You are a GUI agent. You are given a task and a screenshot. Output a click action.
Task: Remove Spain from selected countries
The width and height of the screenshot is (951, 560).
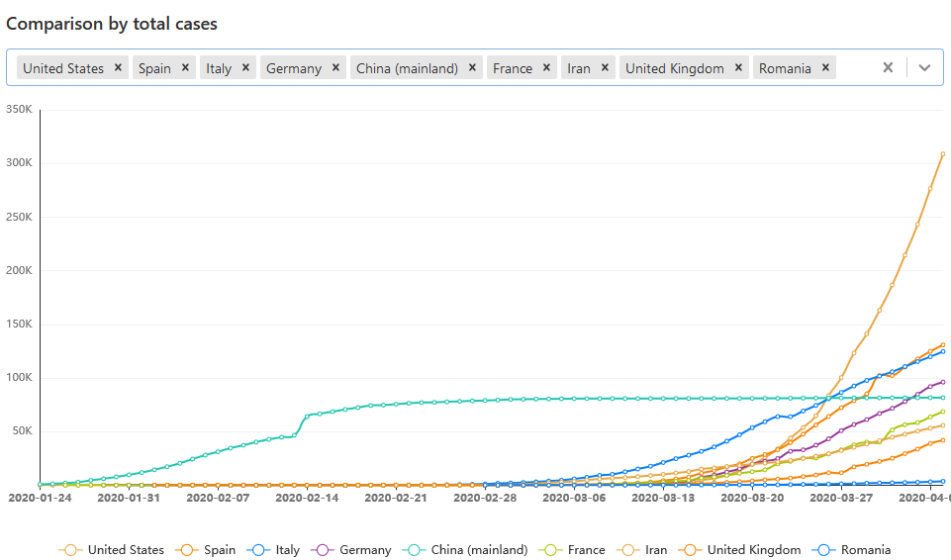coord(185,68)
